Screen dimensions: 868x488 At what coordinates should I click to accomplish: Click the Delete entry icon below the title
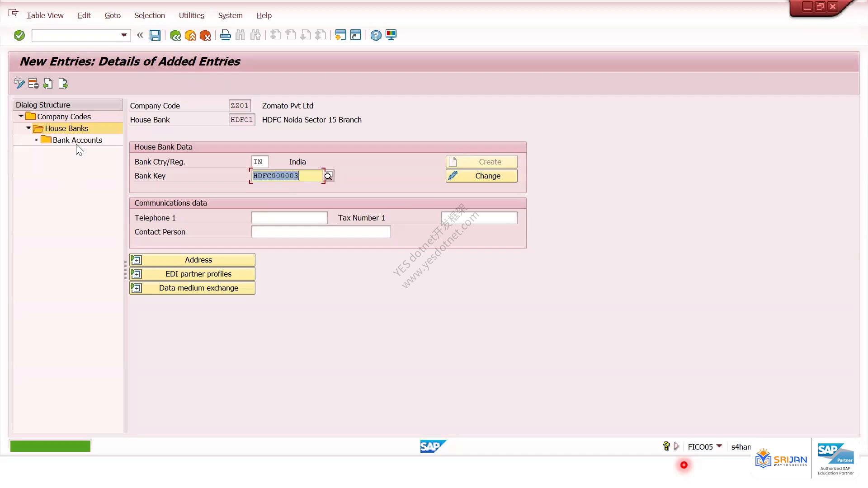[x=33, y=84]
